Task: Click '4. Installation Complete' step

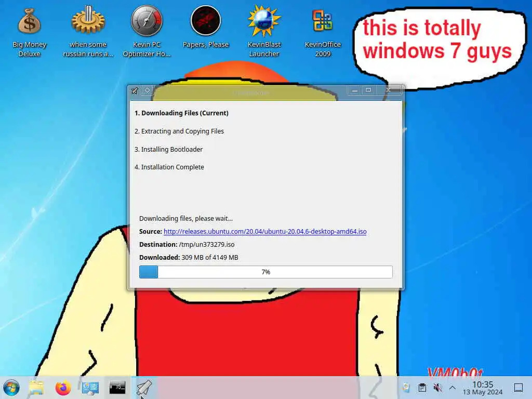Action: tap(169, 167)
